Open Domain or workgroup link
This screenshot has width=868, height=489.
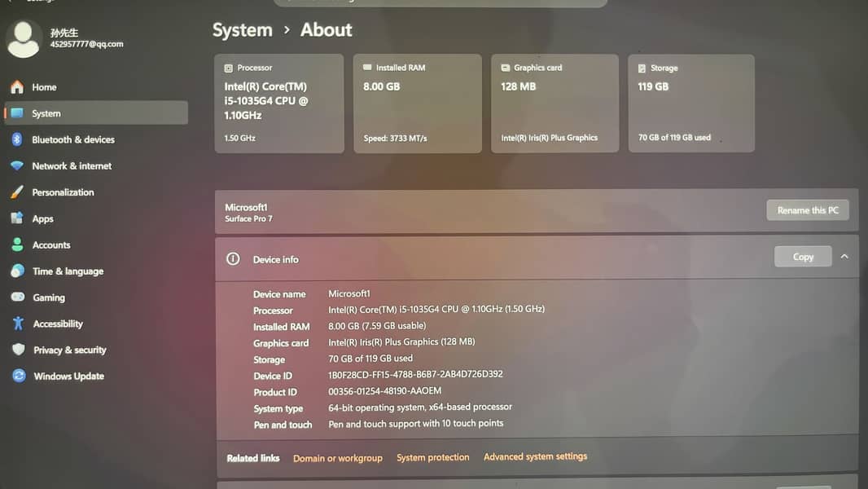coord(338,458)
